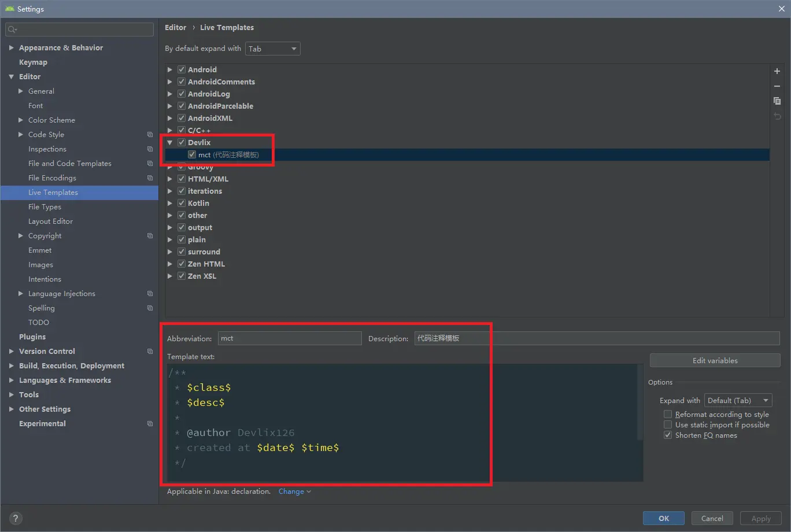Enable Use static import if possible
The width and height of the screenshot is (791, 532).
[668, 424]
